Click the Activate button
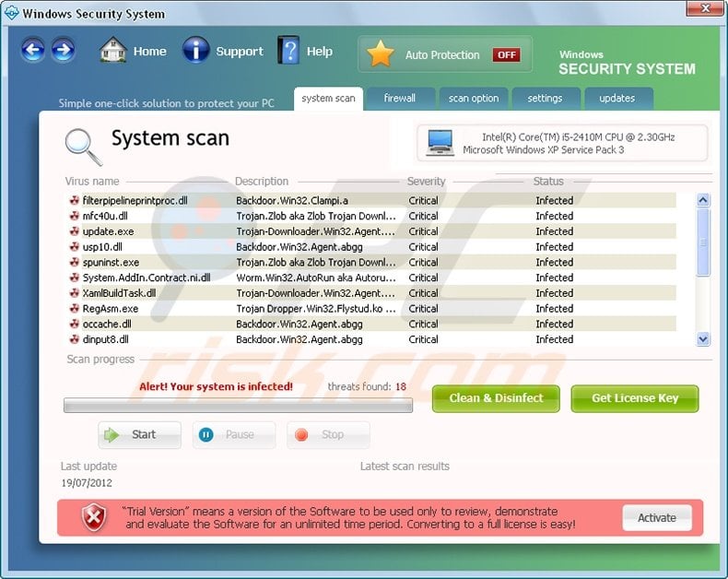Viewport: 728px width, 579px height. click(x=657, y=517)
